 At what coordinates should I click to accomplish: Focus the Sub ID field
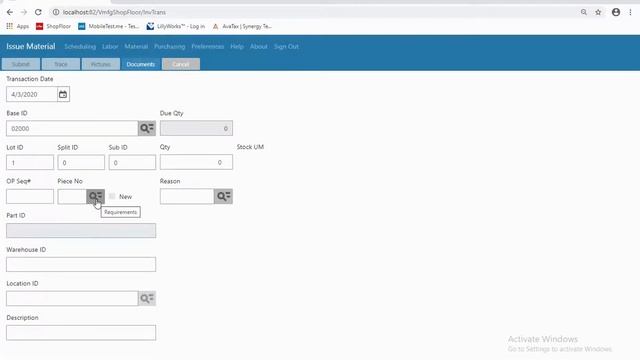click(x=132, y=162)
